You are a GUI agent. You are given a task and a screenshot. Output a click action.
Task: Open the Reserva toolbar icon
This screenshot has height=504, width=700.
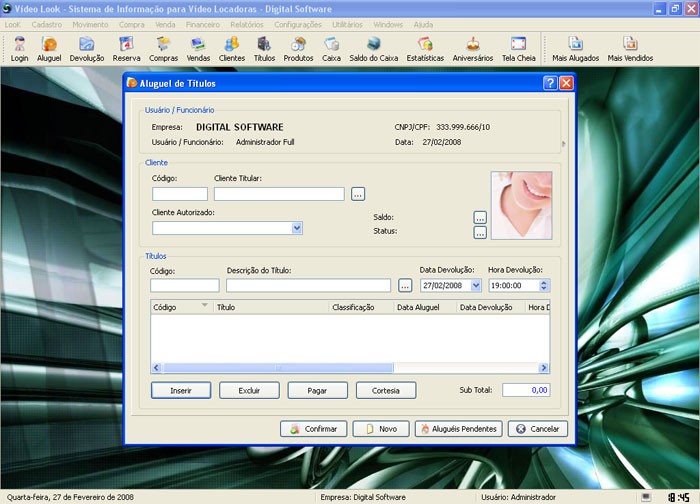tap(126, 49)
